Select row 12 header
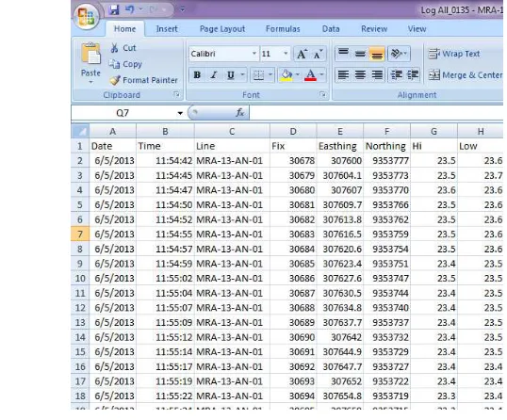 [x=80, y=308]
